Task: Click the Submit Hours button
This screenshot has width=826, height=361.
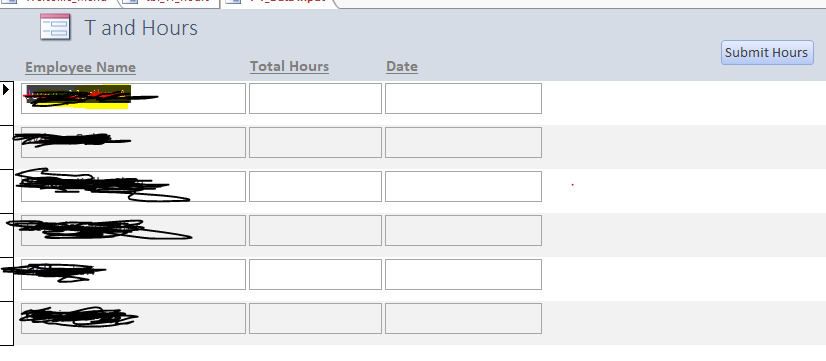Action: [x=766, y=53]
